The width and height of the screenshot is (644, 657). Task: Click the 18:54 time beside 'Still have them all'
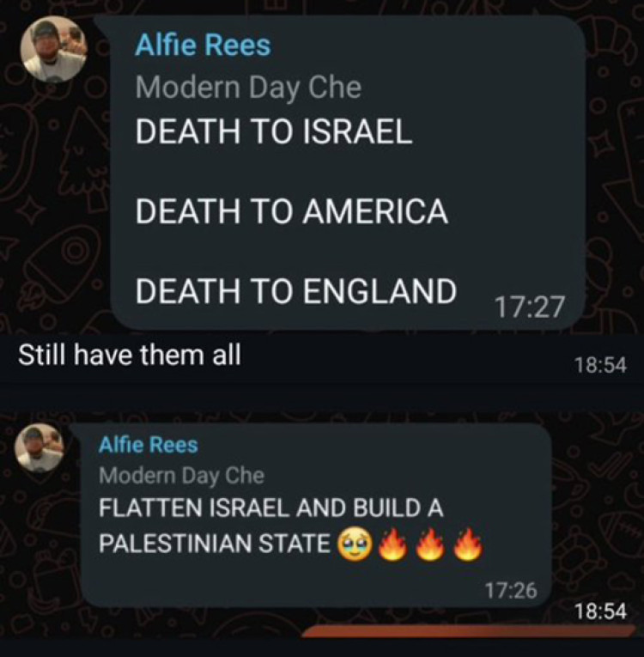(601, 365)
